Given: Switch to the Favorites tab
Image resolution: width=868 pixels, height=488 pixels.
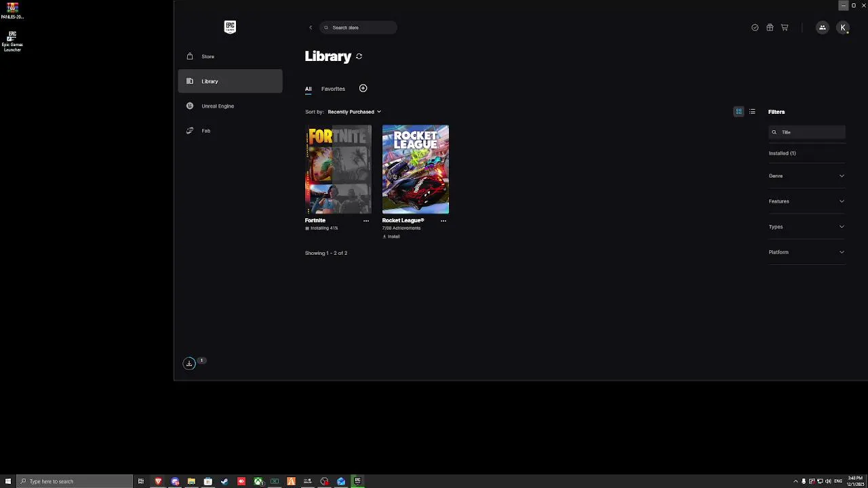Looking at the screenshot, I should (x=333, y=89).
